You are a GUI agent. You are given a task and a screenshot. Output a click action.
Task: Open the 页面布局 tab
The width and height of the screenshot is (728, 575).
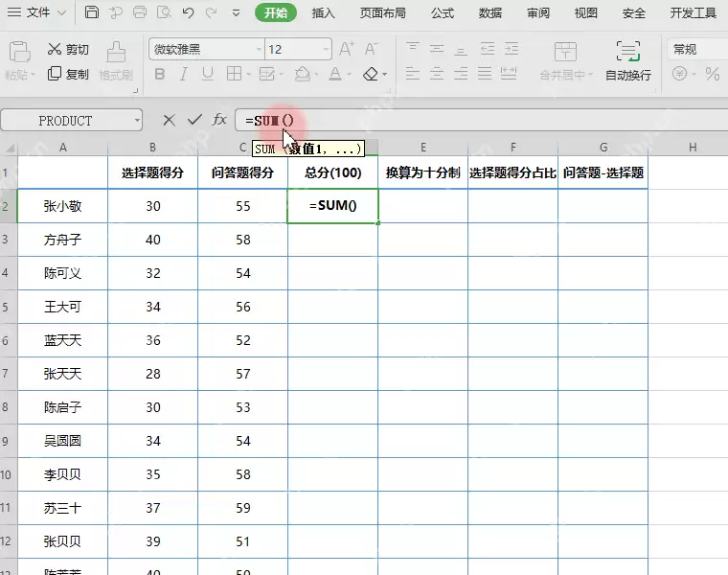click(x=383, y=13)
